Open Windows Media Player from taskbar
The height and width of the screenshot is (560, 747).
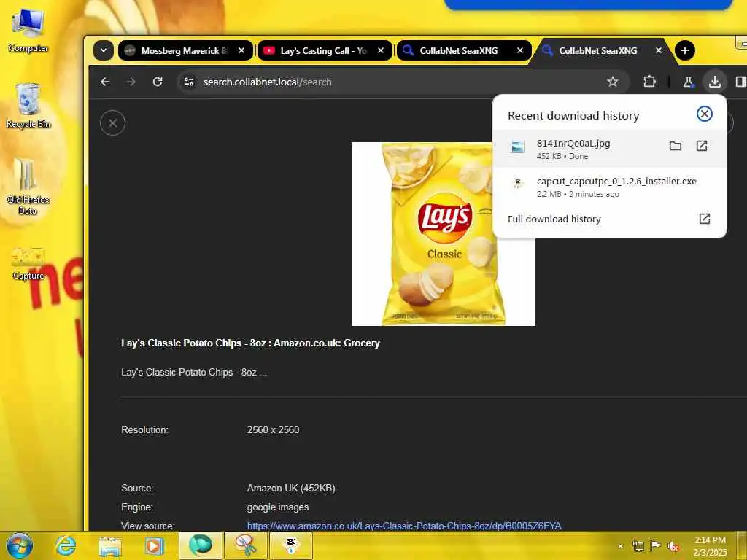(x=155, y=545)
